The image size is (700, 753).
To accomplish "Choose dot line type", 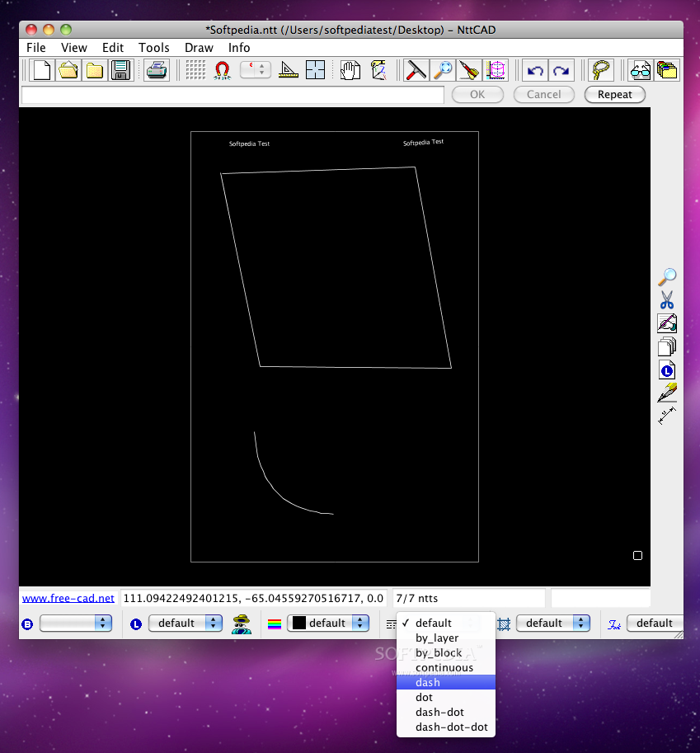I will point(445,697).
